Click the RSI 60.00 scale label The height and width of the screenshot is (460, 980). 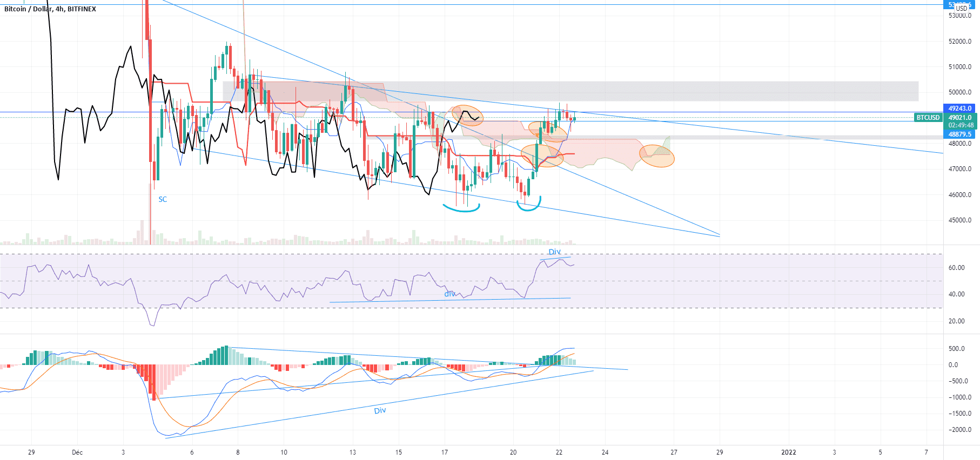point(957,268)
